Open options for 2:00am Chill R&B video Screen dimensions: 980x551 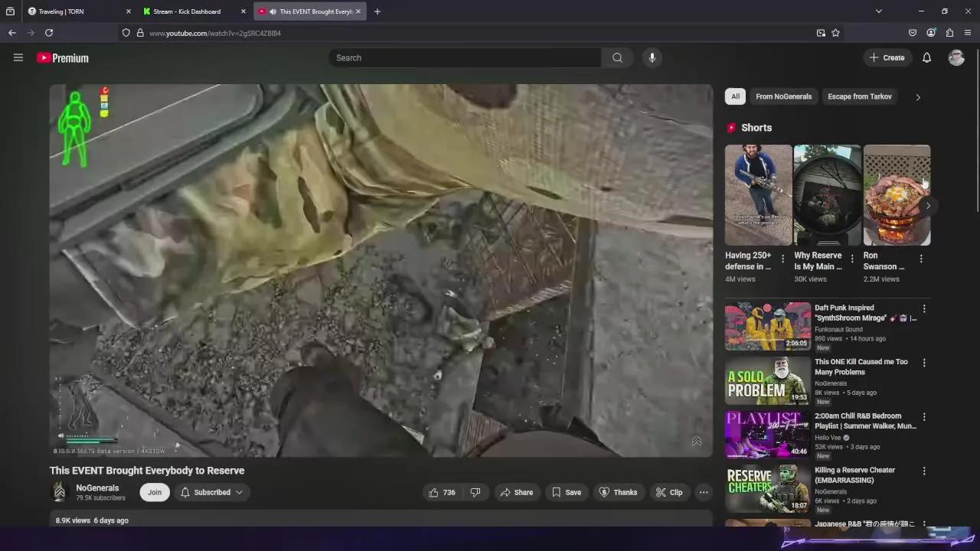point(924,417)
